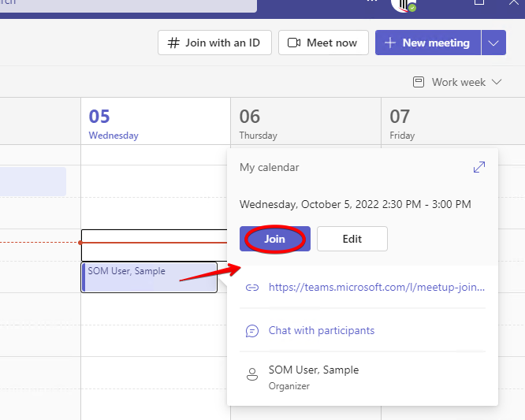This screenshot has height=420, width=525.
Task: Click the chat bubble icon in popup
Action: pyautogui.click(x=252, y=331)
